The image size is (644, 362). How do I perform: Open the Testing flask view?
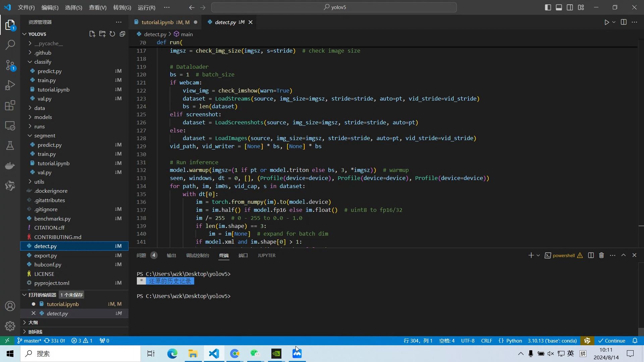(10, 145)
